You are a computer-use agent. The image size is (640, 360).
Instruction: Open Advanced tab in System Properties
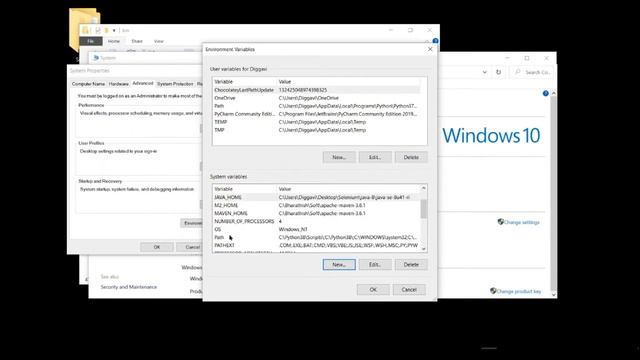pos(143,83)
